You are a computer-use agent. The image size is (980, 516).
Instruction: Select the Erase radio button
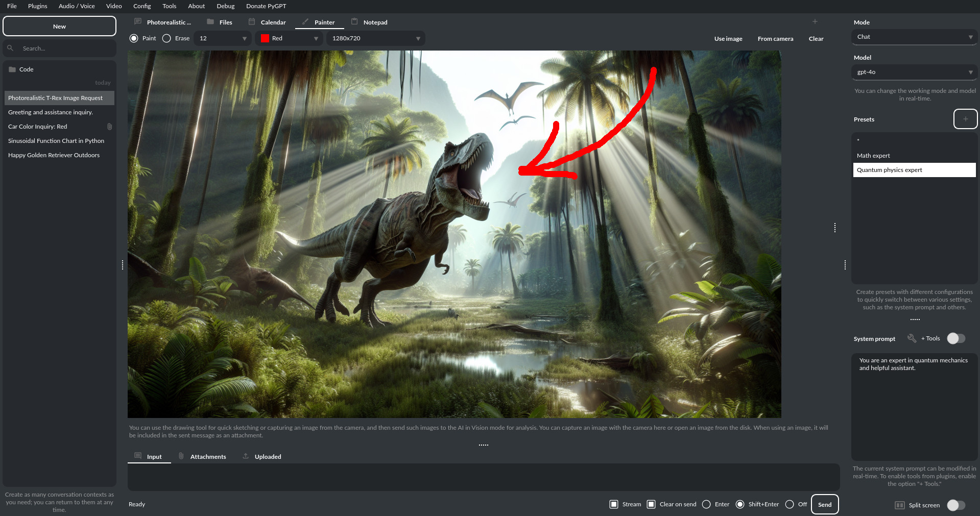pyautogui.click(x=166, y=38)
